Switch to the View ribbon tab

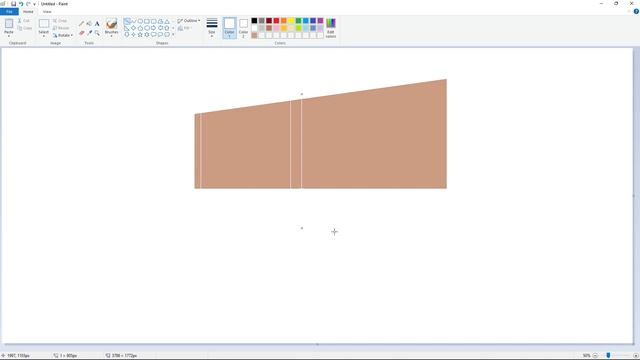pyautogui.click(x=47, y=12)
